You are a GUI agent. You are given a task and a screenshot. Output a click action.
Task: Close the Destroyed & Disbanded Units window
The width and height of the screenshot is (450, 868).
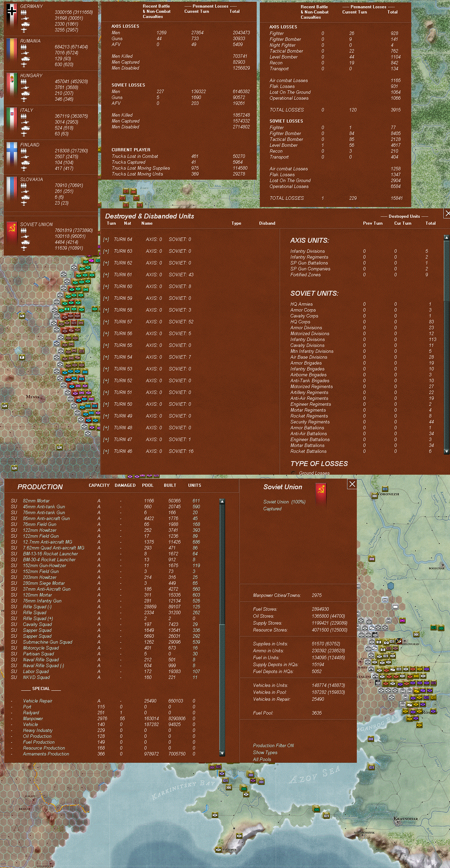click(447, 214)
